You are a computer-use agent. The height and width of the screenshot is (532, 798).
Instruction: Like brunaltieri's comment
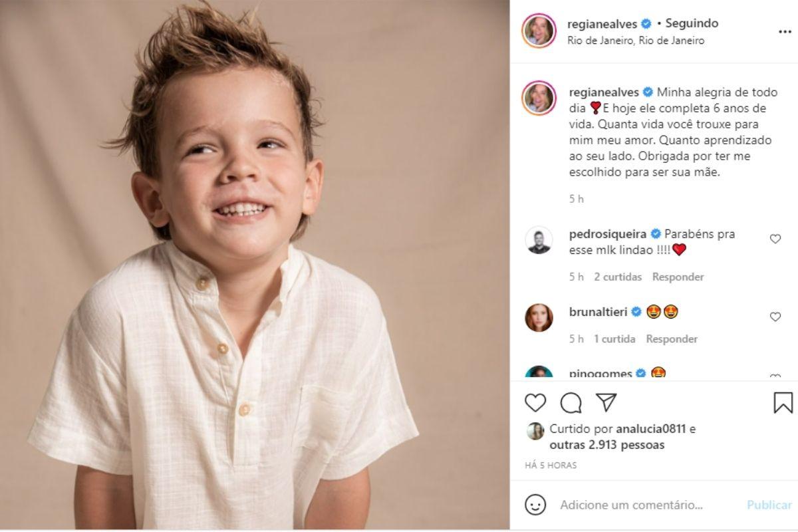pyautogui.click(x=775, y=317)
